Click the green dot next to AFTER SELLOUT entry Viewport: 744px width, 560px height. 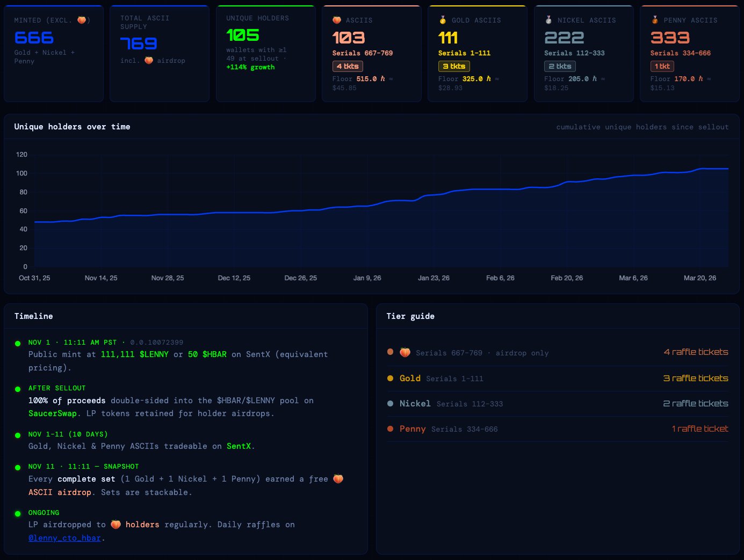(x=18, y=389)
